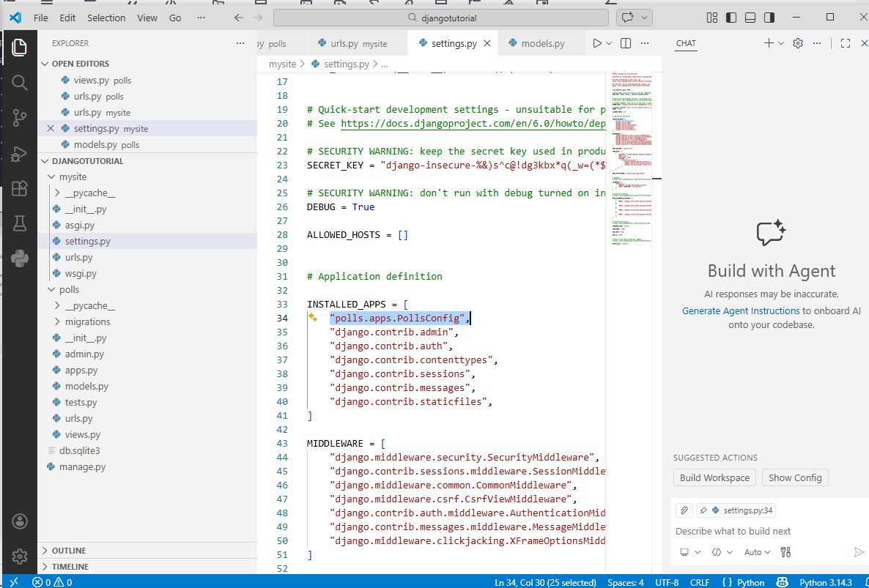The height and width of the screenshot is (588, 869).
Task: Maximize the chat panel
Action: pos(845,43)
